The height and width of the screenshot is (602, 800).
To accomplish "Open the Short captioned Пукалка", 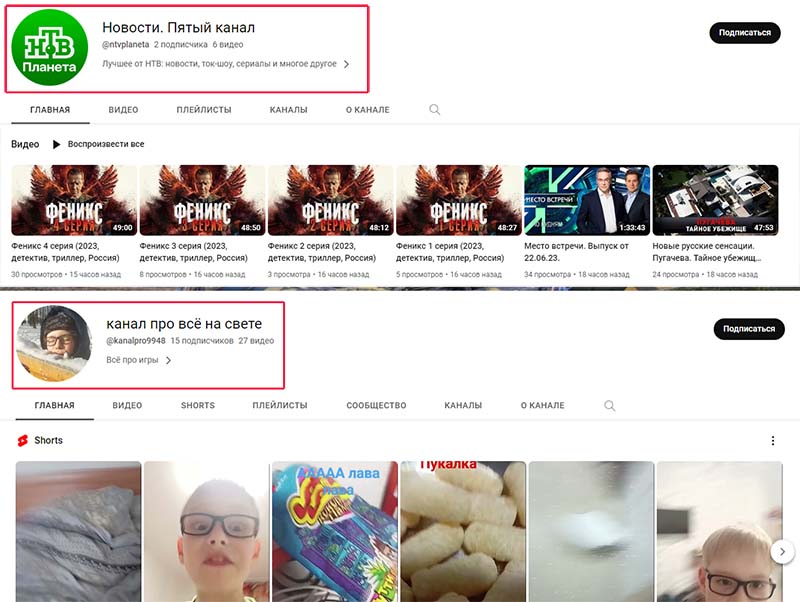I will pyautogui.click(x=463, y=532).
